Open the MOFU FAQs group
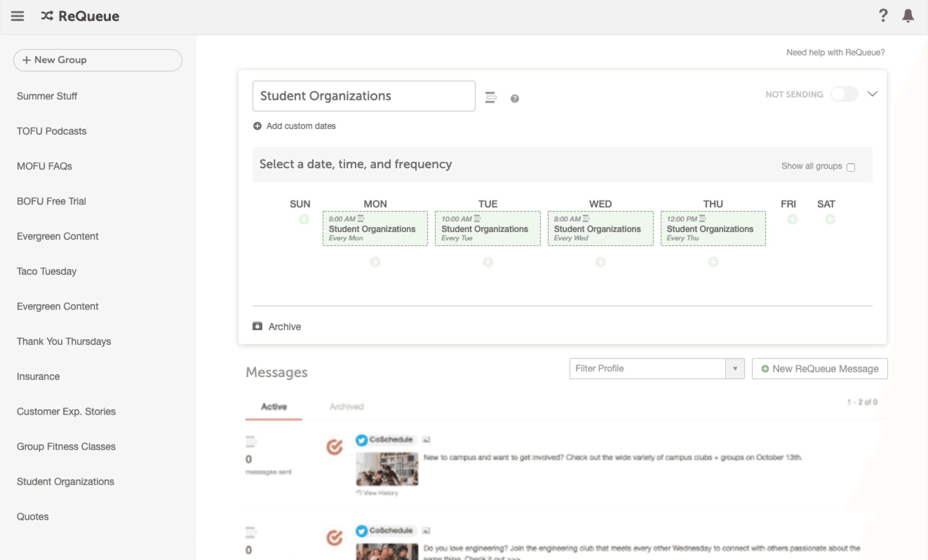This screenshot has height=560, width=928. click(x=44, y=166)
